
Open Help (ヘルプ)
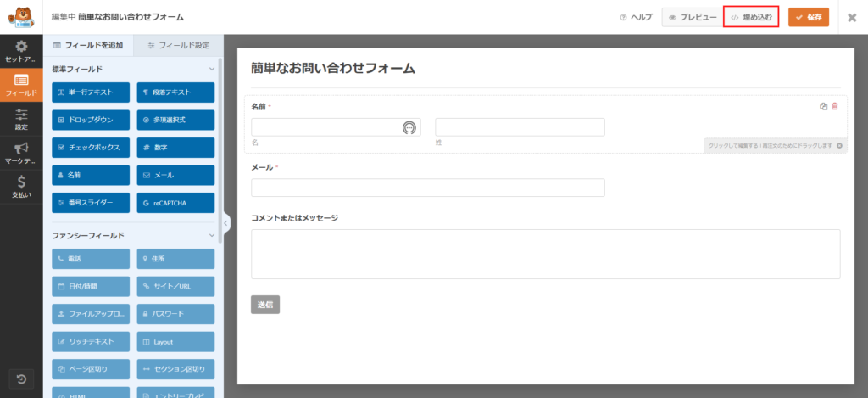click(x=636, y=17)
